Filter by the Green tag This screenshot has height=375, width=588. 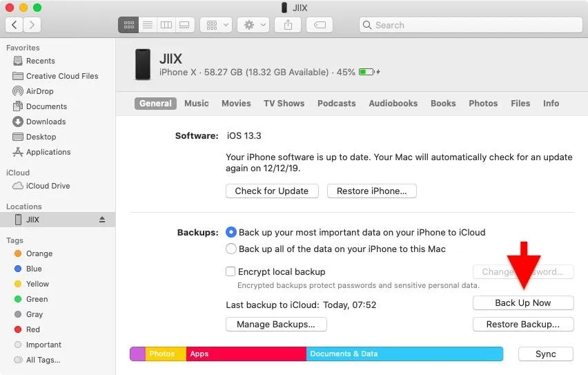(31, 299)
